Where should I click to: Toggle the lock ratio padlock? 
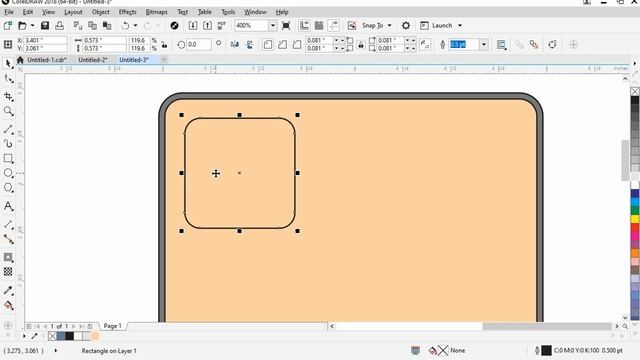point(164,44)
